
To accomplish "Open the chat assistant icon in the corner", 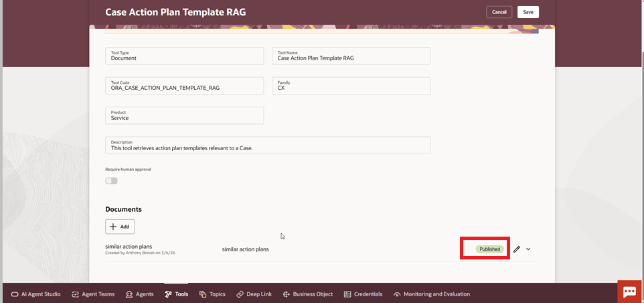I will click(x=630, y=292).
